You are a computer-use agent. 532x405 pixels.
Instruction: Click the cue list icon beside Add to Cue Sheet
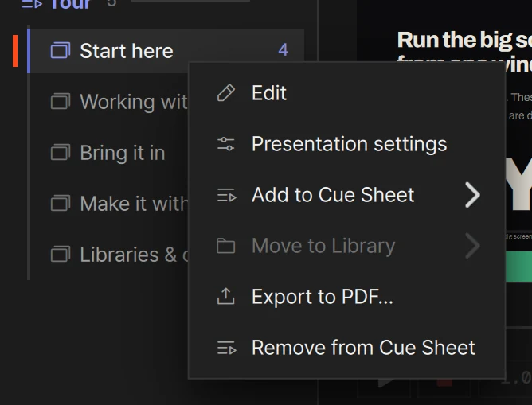pos(227,195)
